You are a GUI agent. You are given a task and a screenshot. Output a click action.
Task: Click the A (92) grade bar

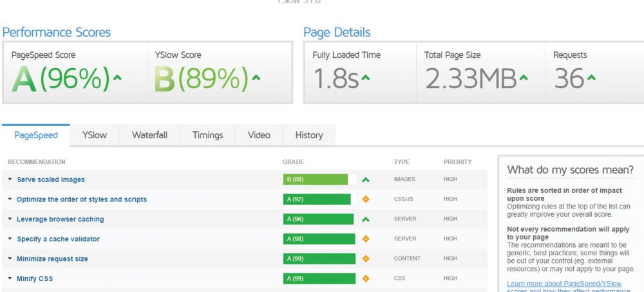pyautogui.click(x=319, y=199)
